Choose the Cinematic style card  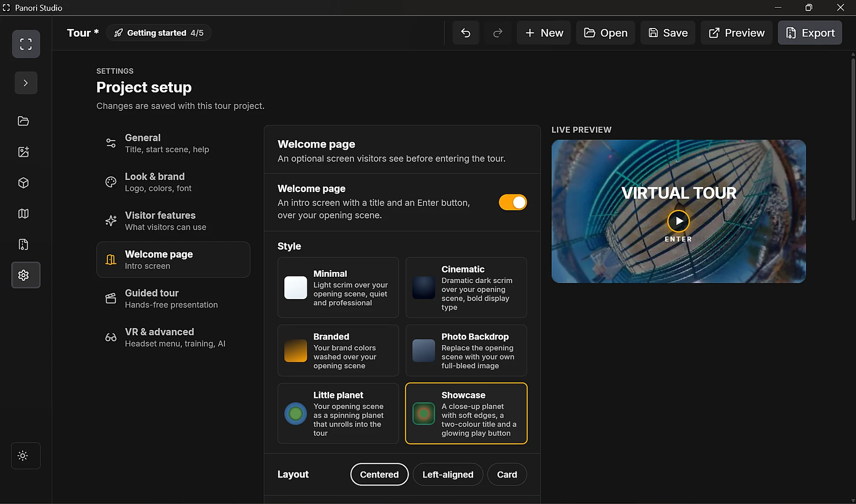click(466, 288)
